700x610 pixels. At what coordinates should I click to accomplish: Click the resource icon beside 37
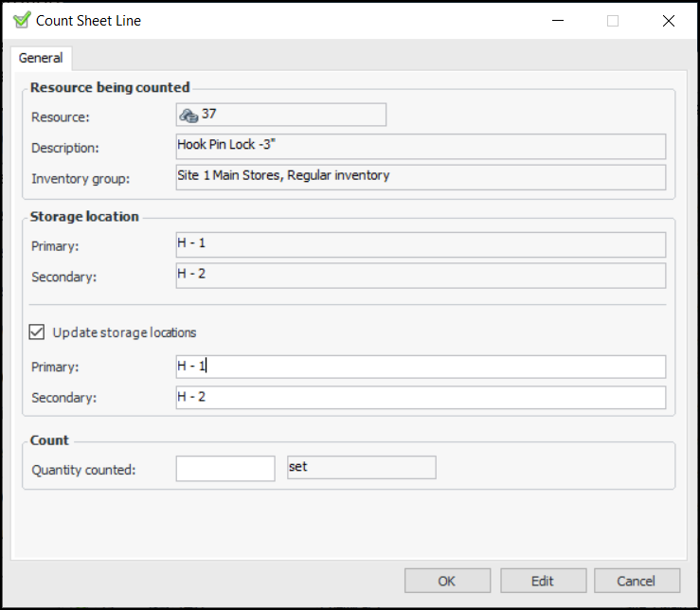[x=188, y=115]
